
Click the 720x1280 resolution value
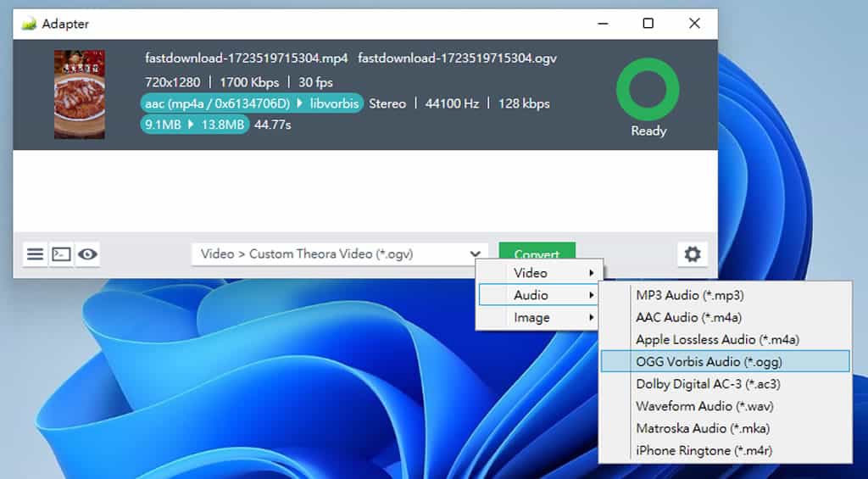[x=173, y=82]
